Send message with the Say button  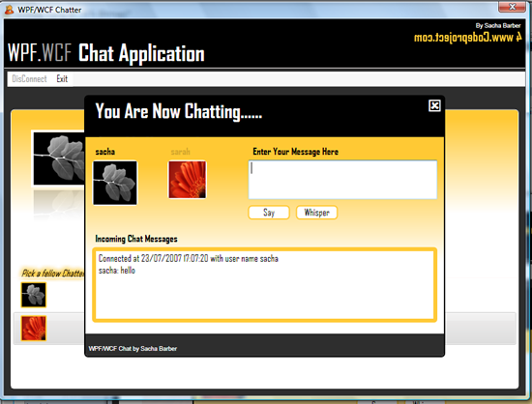pos(269,213)
